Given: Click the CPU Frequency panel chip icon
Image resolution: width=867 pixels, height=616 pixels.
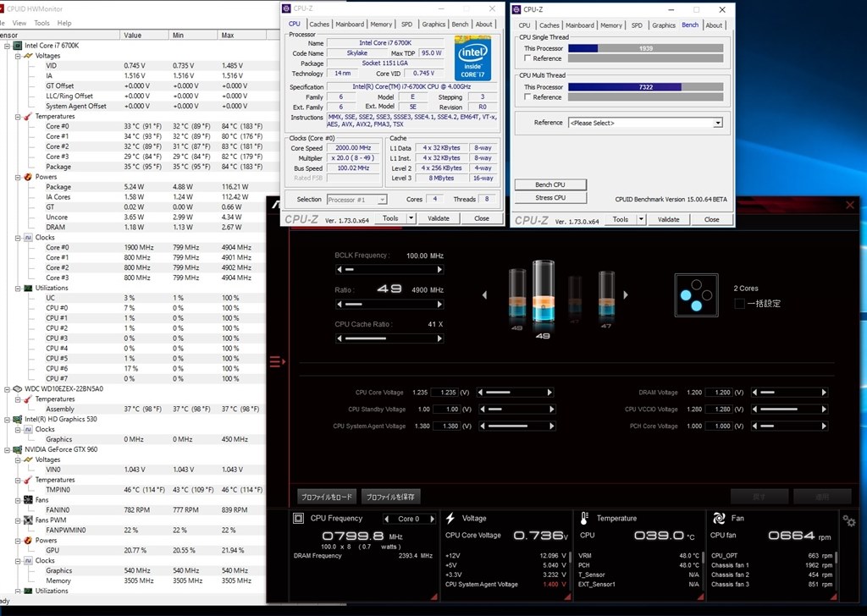Looking at the screenshot, I should pyautogui.click(x=299, y=518).
